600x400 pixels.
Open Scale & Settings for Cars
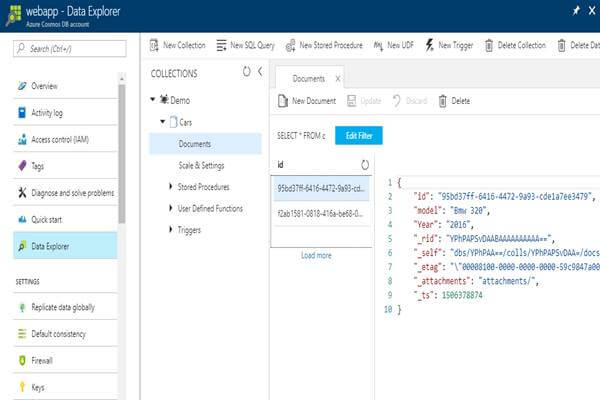(201, 166)
